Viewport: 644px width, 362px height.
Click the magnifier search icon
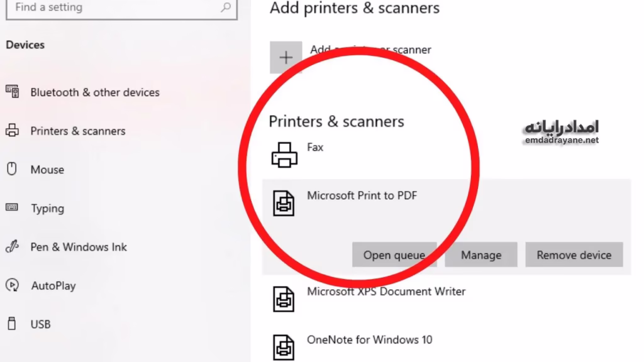[226, 8]
